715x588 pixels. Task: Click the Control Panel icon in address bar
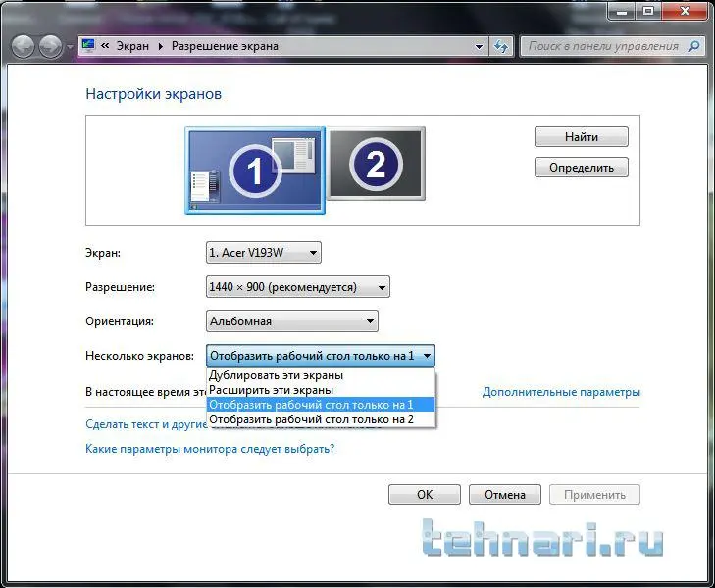click(x=88, y=45)
